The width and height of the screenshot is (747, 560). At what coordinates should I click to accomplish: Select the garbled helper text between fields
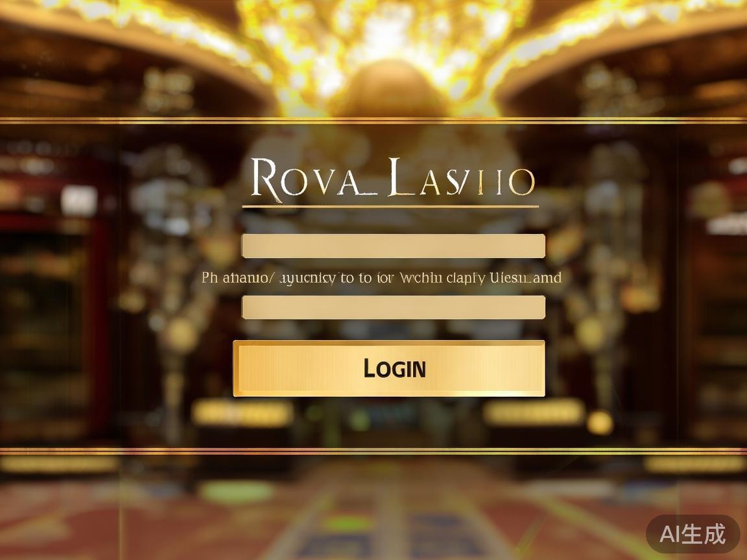tap(381, 277)
